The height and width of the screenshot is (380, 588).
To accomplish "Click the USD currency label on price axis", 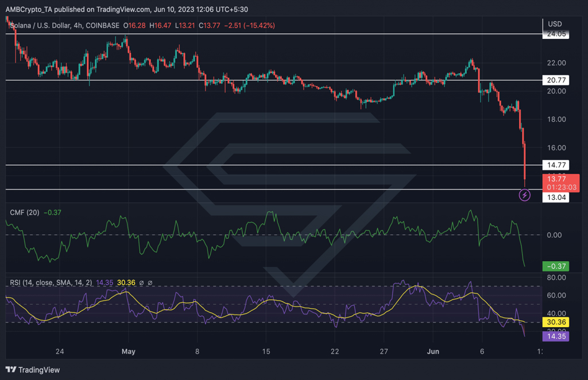I will [555, 24].
